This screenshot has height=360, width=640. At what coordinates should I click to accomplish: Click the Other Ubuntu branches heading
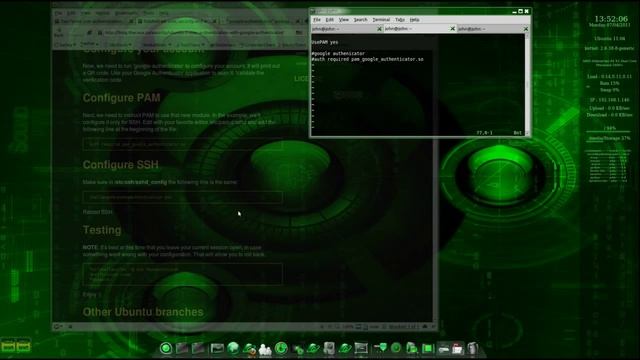tap(143, 312)
